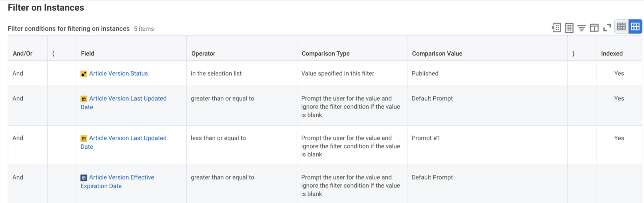Export the table to Excel
644x203 pixels.
(x=556, y=28)
